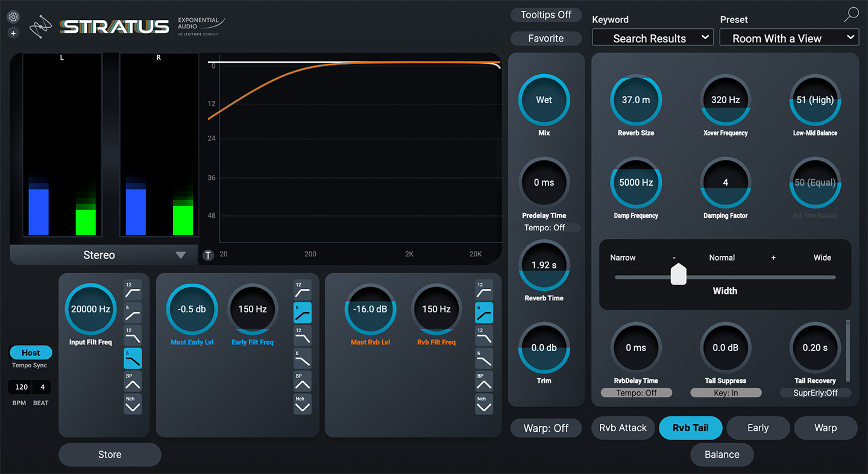Image resolution: width=868 pixels, height=474 pixels.
Task: Toggle Predelay Tempo: Off
Action: (x=544, y=228)
